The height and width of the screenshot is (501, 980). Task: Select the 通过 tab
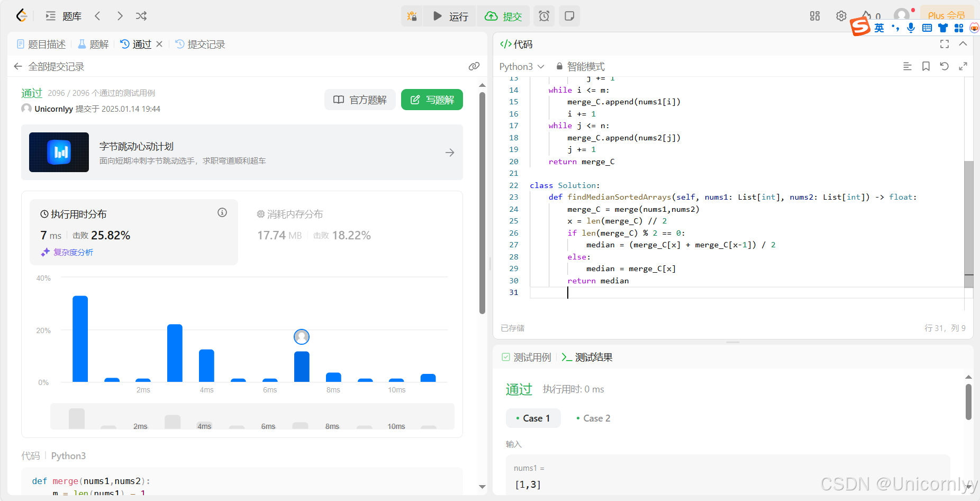tap(136, 44)
